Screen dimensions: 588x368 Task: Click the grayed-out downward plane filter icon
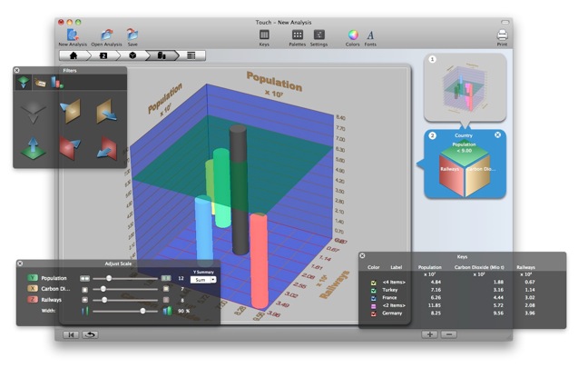[33, 113]
